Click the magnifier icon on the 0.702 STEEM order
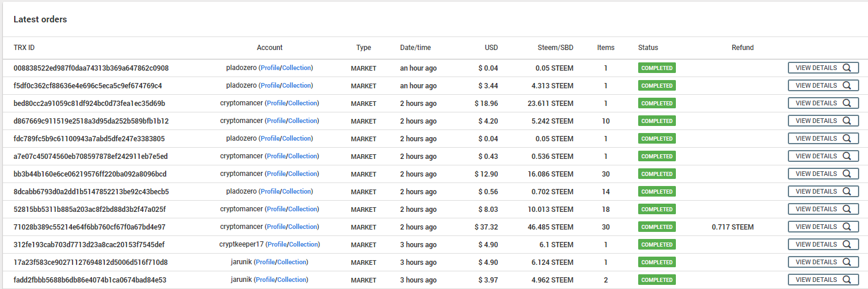Screen dimensions: 868x289 [847, 191]
